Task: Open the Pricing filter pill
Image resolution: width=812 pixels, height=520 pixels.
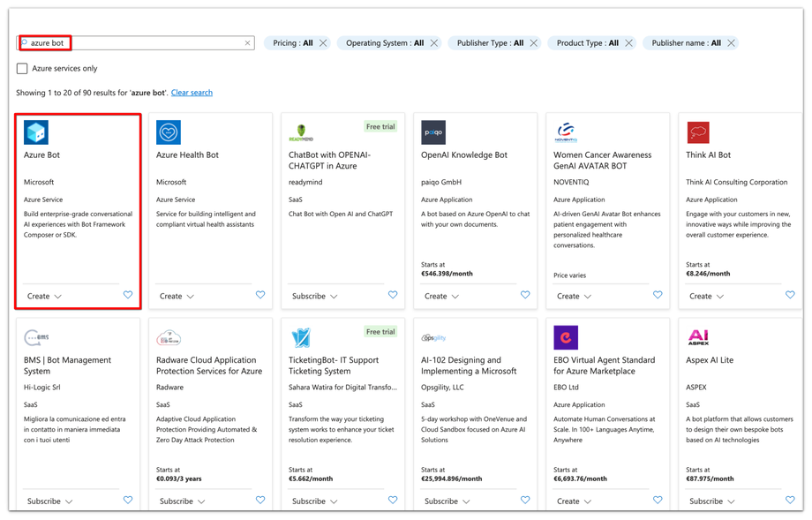Action: coord(292,43)
